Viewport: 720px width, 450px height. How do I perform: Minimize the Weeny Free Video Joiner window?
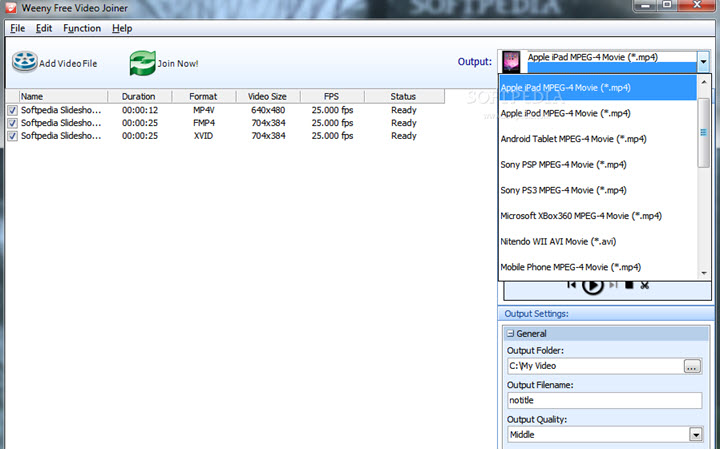pyautogui.click(x=646, y=5)
